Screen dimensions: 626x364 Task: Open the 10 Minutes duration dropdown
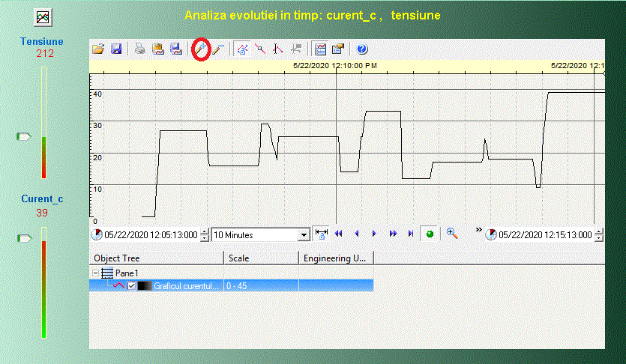click(x=304, y=235)
